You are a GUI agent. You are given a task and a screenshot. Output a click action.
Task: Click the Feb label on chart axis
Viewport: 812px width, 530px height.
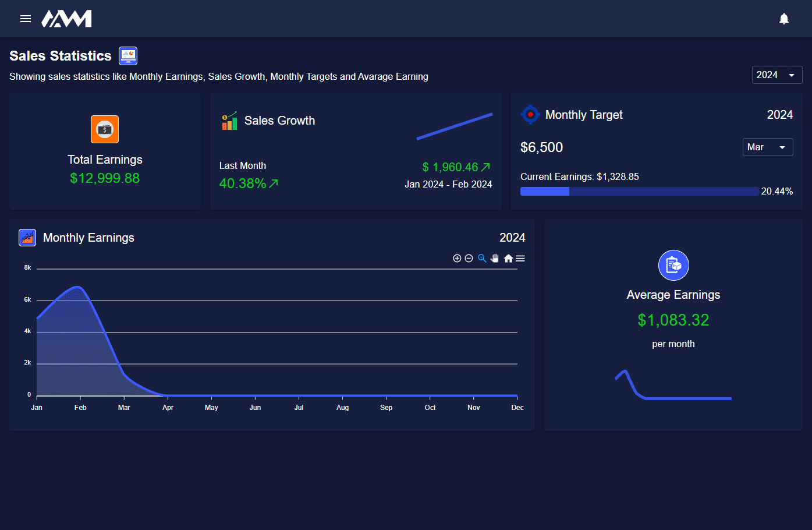(80, 408)
